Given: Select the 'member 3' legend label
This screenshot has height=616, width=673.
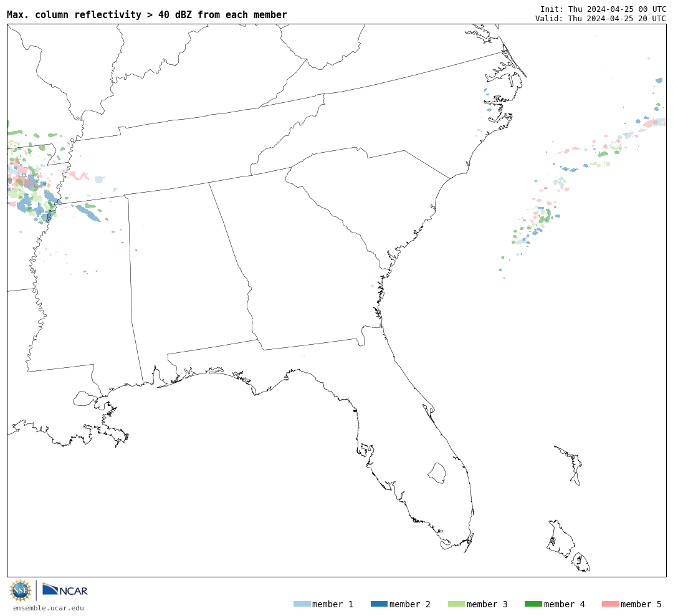Looking at the screenshot, I should (x=487, y=604).
